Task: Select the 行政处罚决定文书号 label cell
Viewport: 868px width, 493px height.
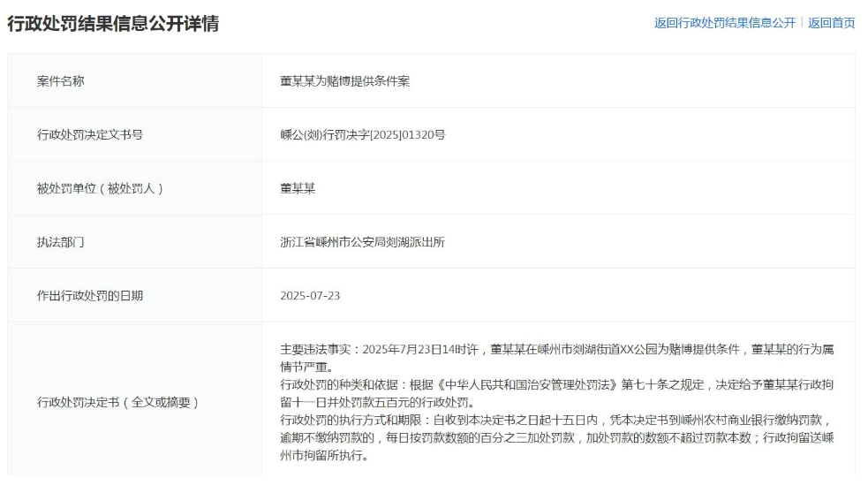Action: coord(90,135)
